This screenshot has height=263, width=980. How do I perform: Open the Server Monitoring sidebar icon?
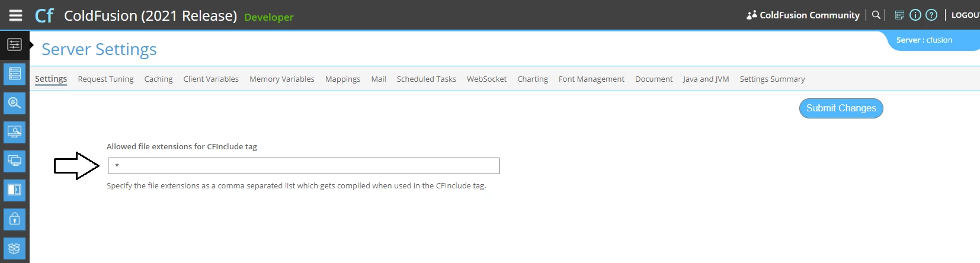(x=14, y=132)
